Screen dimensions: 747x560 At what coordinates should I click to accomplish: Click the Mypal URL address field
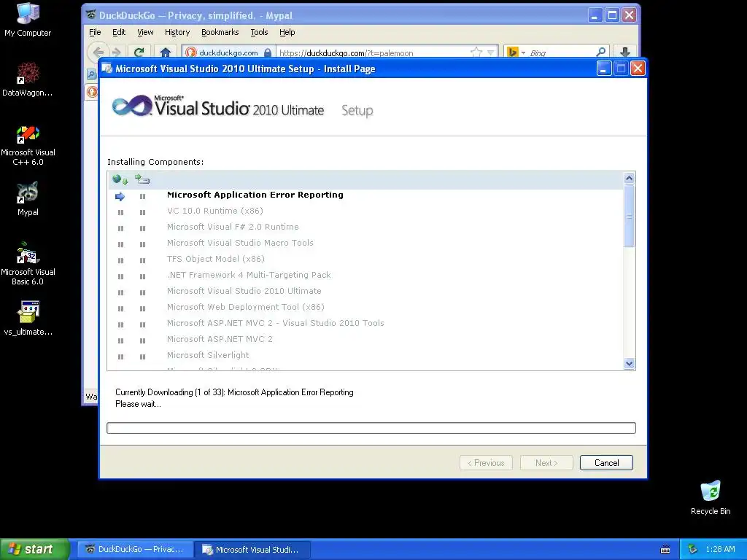click(x=371, y=52)
